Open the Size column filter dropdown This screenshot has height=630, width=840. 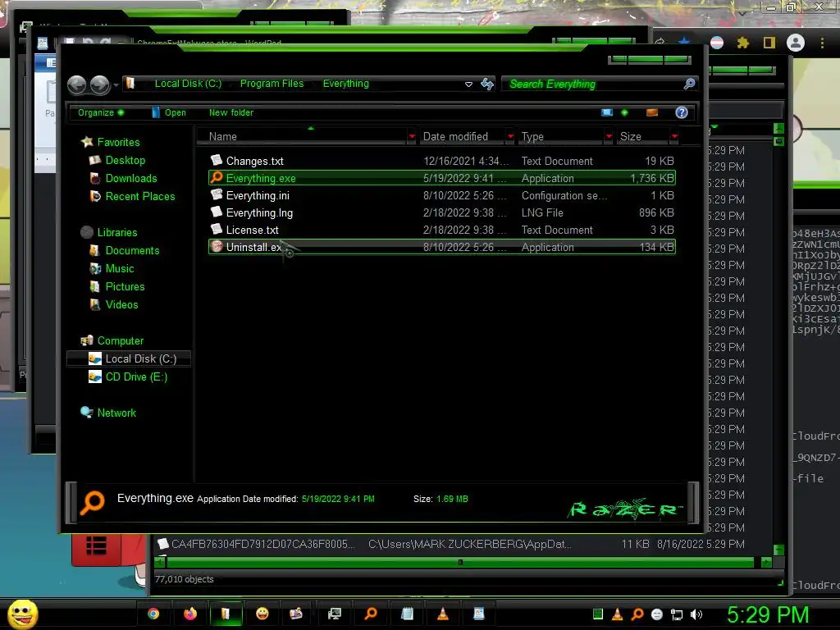click(674, 137)
